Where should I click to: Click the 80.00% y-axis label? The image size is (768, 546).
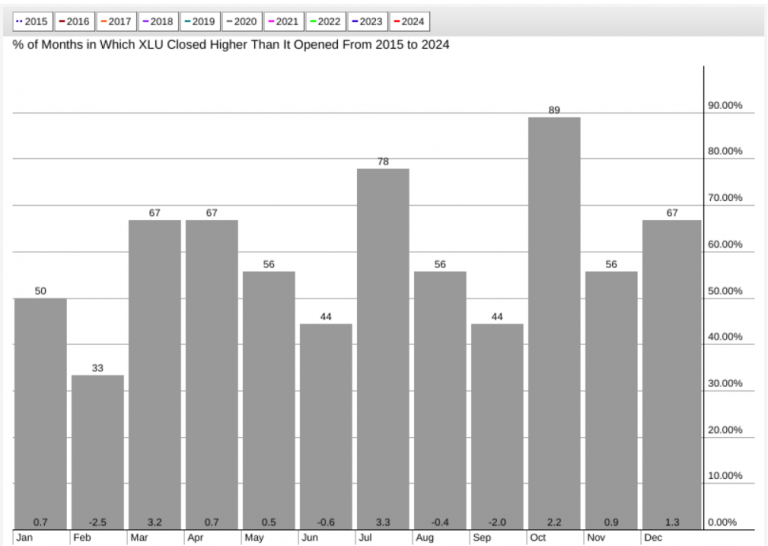[x=725, y=151]
